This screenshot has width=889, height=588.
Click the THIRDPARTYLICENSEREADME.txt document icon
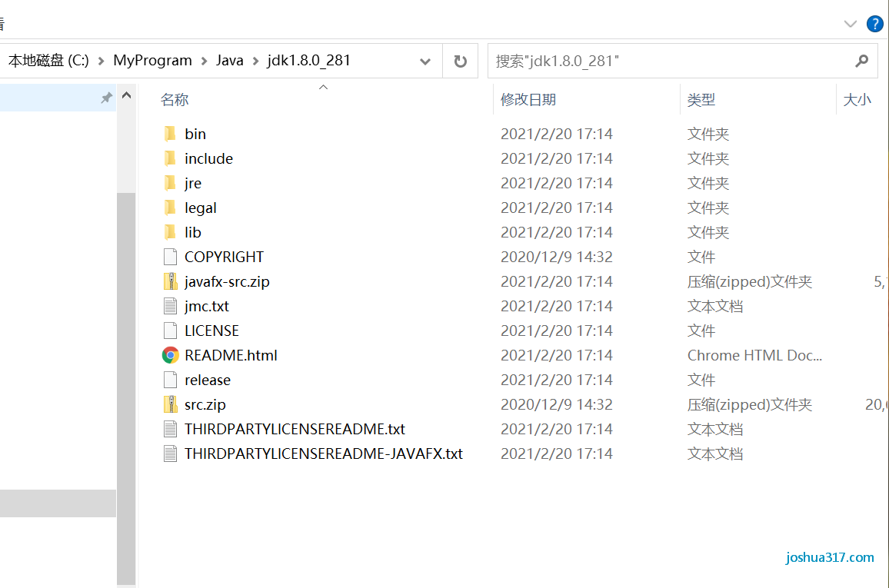click(170, 429)
